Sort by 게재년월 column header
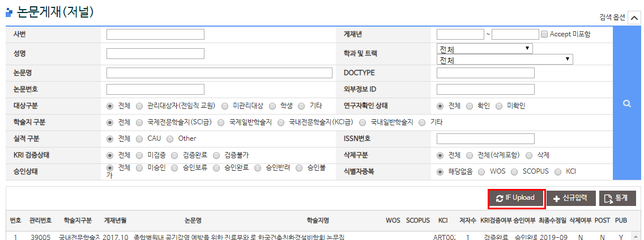 coord(115,220)
